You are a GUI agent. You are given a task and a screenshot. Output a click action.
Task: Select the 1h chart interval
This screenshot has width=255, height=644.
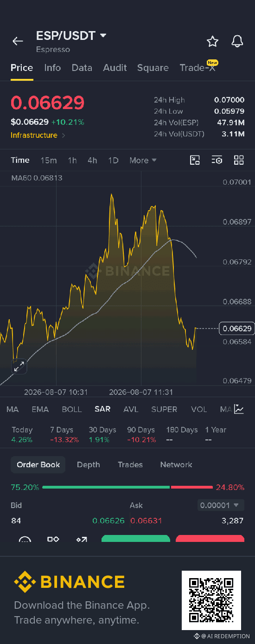(72, 161)
